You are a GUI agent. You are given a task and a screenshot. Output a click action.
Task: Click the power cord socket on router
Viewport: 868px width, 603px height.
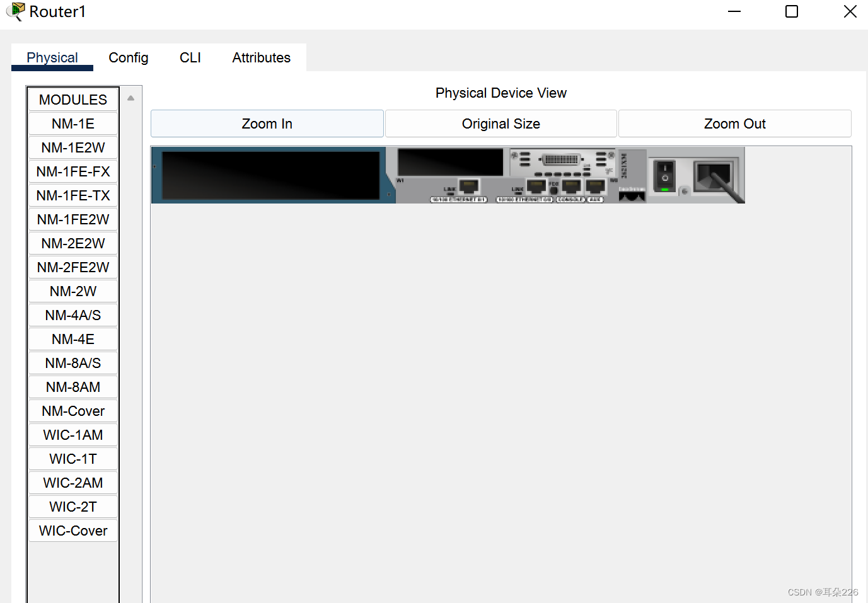713,177
